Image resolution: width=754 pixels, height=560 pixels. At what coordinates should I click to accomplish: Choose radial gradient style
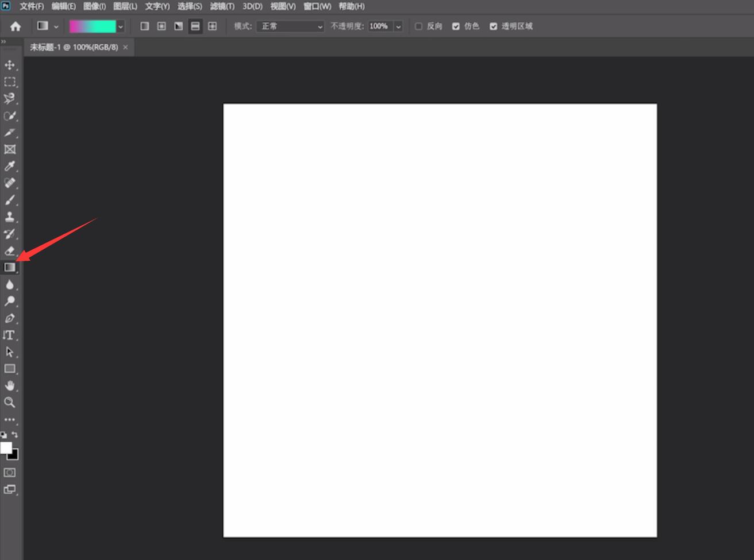tap(161, 26)
